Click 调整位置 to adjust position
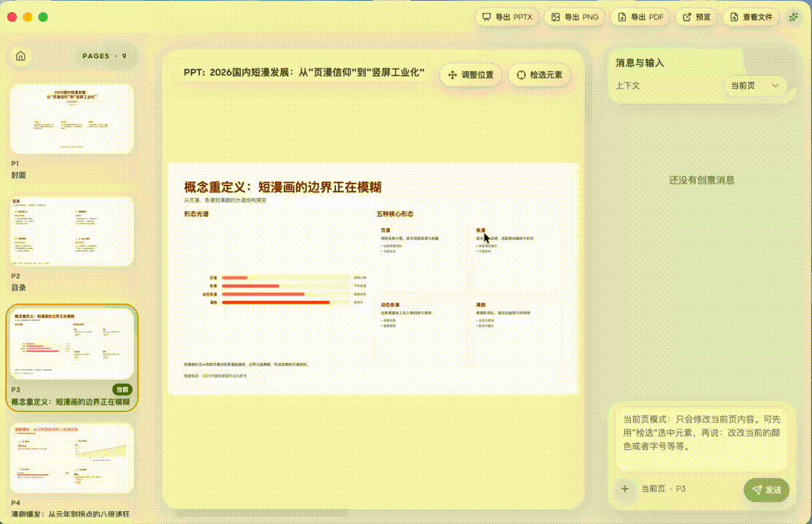The width and height of the screenshot is (812, 524). (x=471, y=75)
